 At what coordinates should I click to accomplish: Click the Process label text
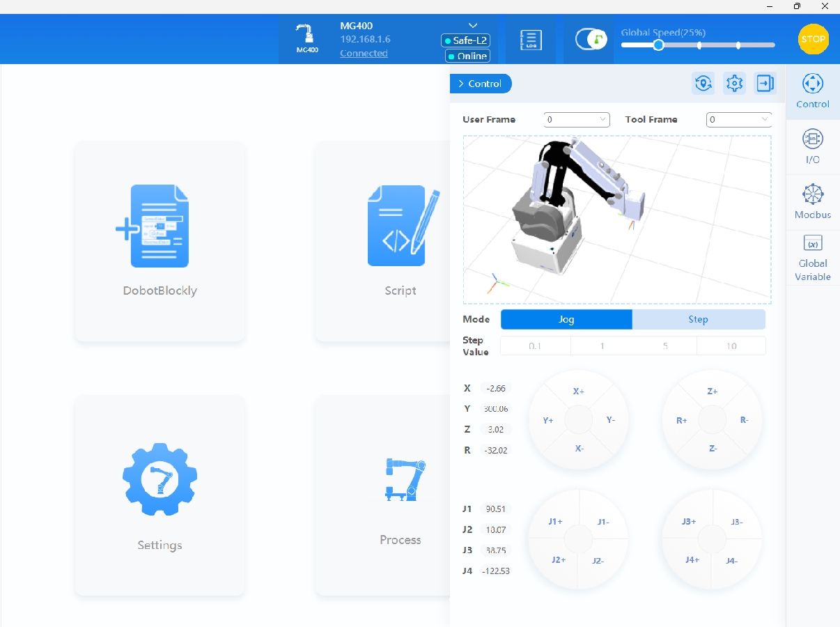[x=400, y=540]
